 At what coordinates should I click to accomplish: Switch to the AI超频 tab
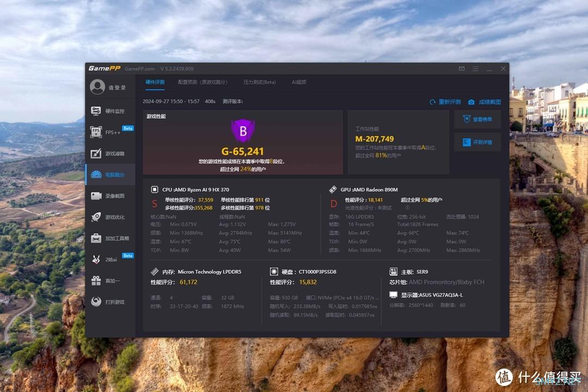click(x=299, y=82)
